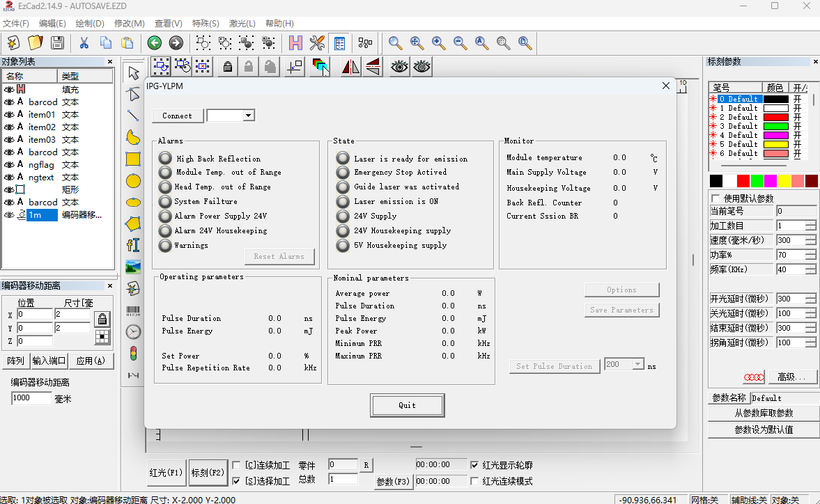Toggle the use default parameters checkbox
Screen dimensions: 820x504
pyautogui.click(x=716, y=198)
